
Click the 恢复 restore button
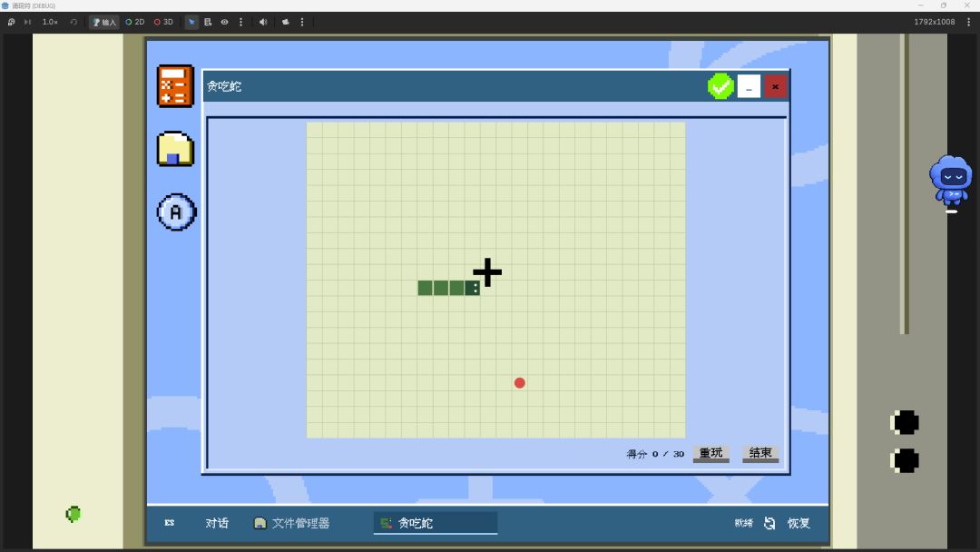click(x=799, y=523)
